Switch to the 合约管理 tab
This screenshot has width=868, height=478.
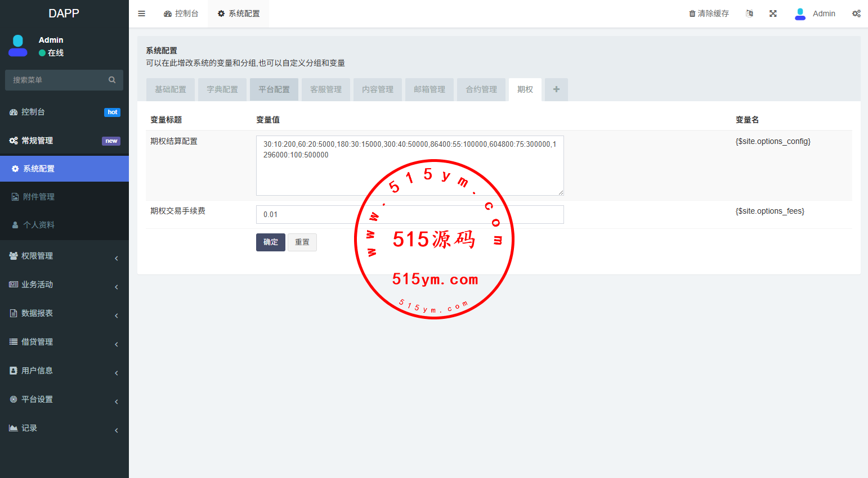pyautogui.click(x=481, y=89)
